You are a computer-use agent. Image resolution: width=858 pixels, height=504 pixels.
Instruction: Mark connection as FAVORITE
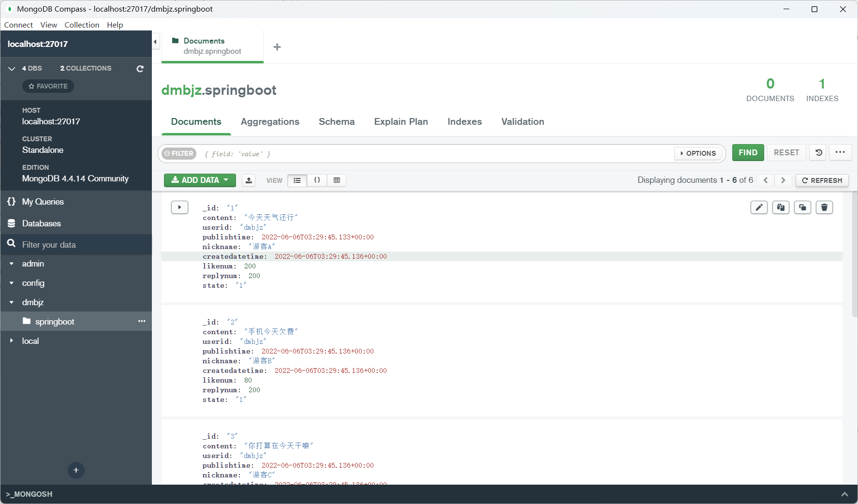click(x=48, y=86)
